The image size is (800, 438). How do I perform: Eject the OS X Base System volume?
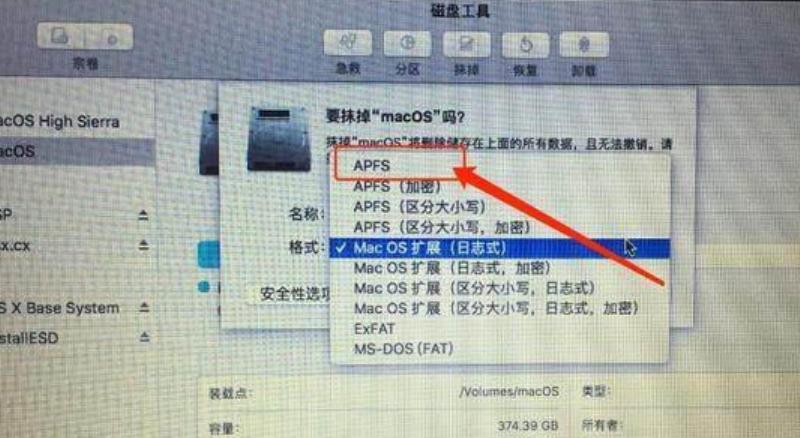point(144,307)
